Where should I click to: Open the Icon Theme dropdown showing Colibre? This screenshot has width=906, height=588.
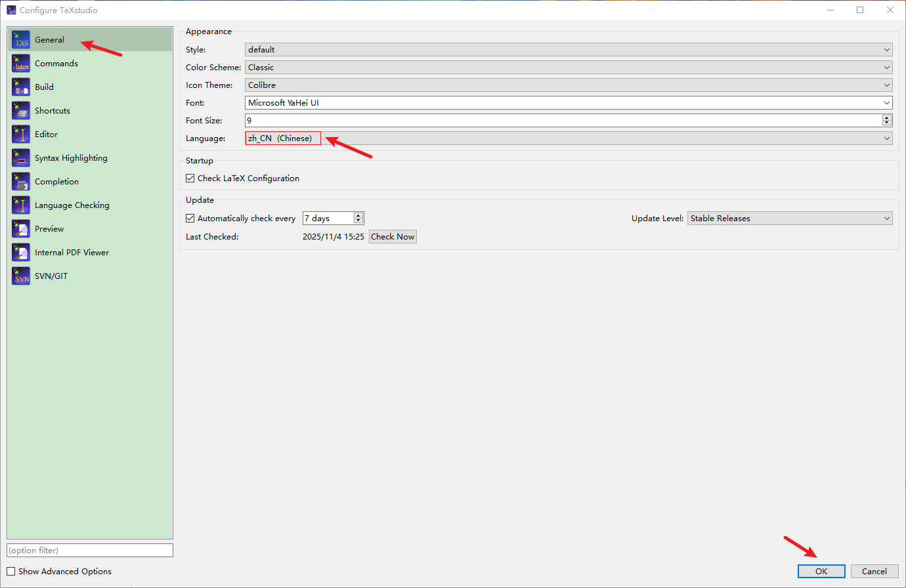569,85
